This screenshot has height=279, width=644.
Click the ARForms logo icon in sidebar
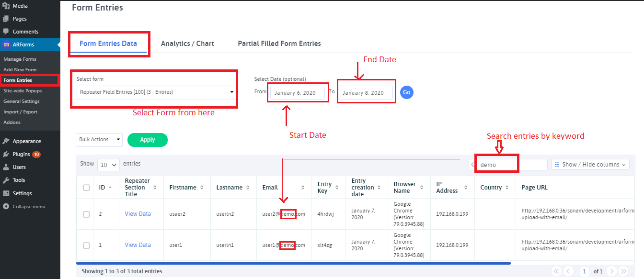click(x=6, y=45)
